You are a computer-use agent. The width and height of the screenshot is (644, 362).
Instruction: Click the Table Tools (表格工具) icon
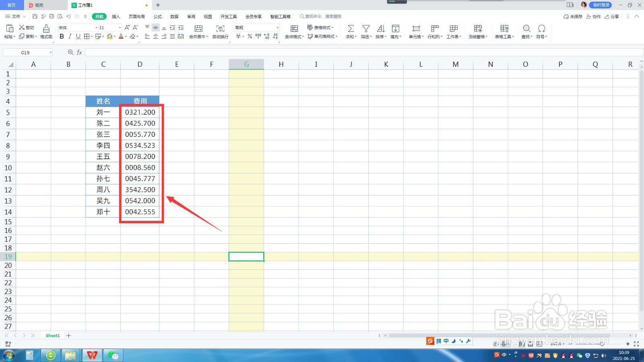[x=504, y=29]
